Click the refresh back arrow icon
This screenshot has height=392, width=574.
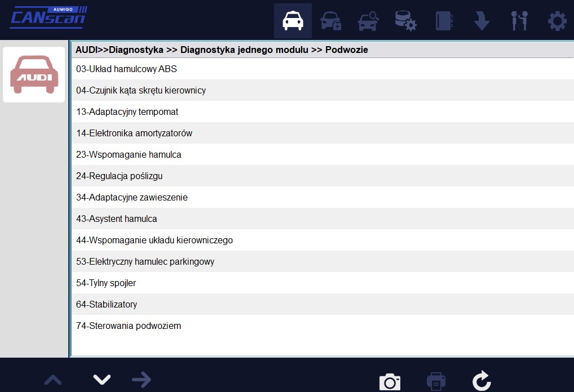[482, 381]
